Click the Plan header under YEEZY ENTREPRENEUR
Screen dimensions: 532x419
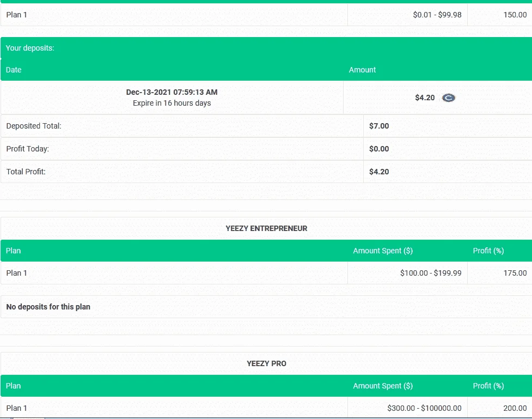coord(13,251)
